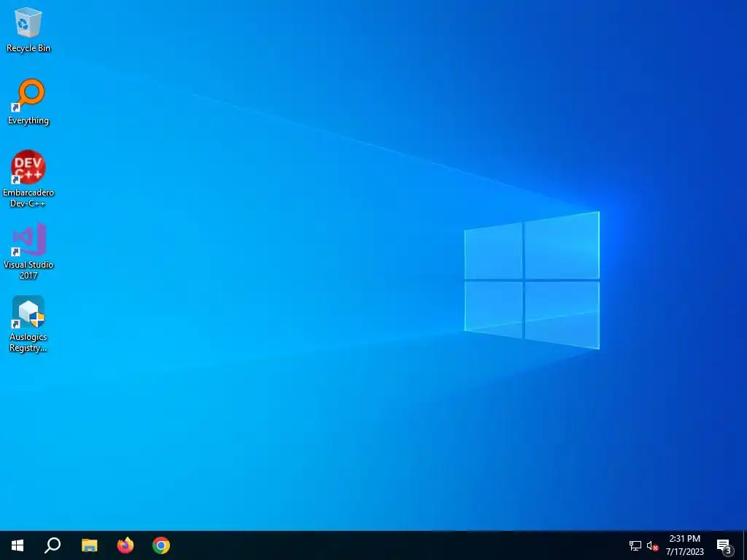Launch Firefox from the taskbar

pos(125,545)
